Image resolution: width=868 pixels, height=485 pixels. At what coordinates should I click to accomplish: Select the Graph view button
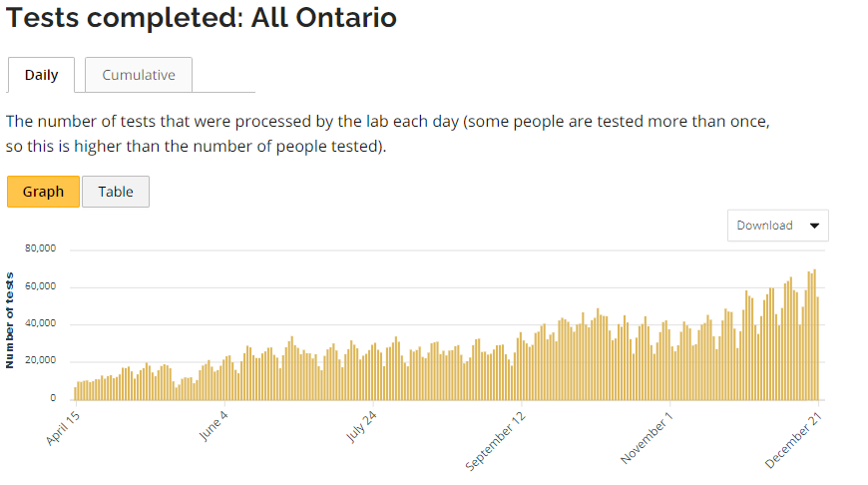(43, 192)
